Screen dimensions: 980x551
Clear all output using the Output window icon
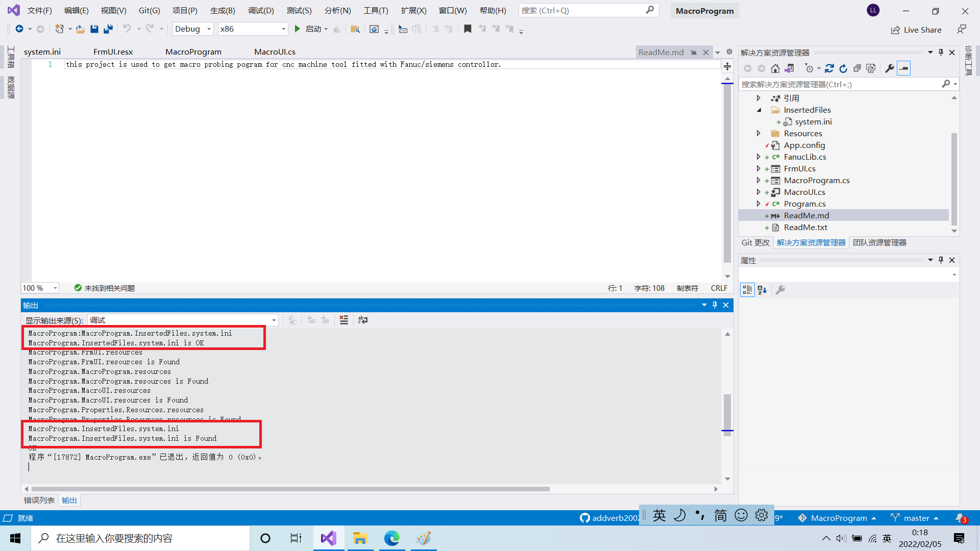click(x=344, y=320)
